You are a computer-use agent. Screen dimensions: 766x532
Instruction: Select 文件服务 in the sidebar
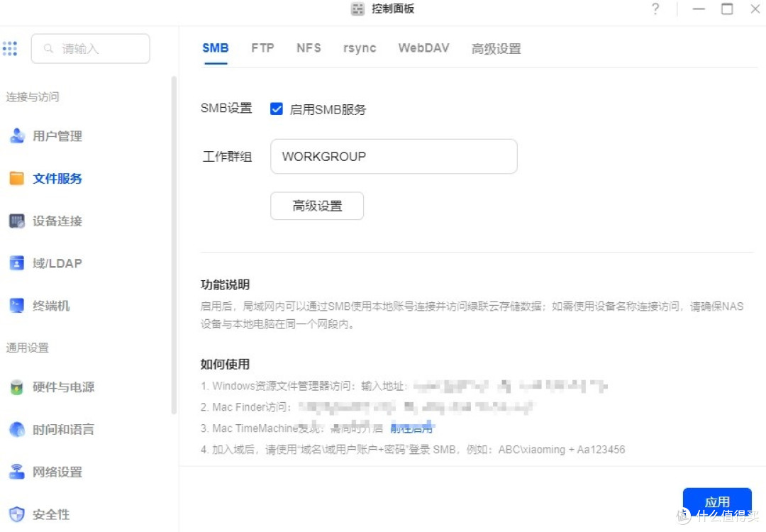click(57, 178)
